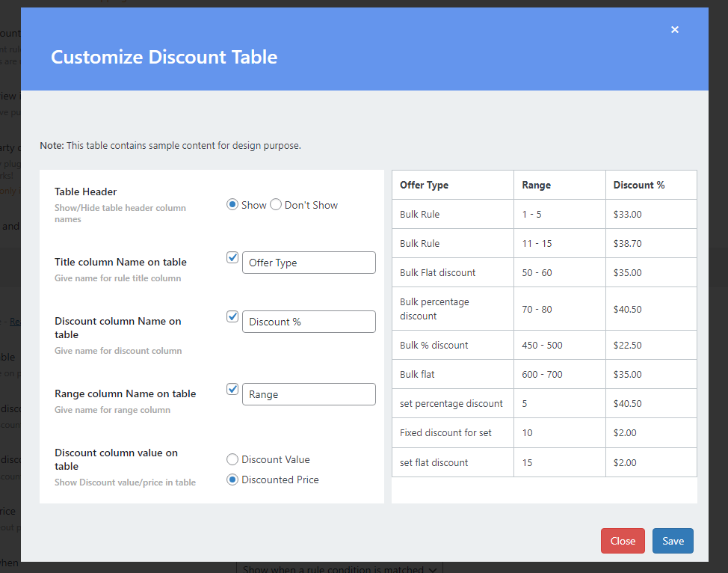Viewport: 728px width, 573px height.
Task: Click the 'set percentage discount' cell
Action: pyautogui.click(x=453, y=403)
